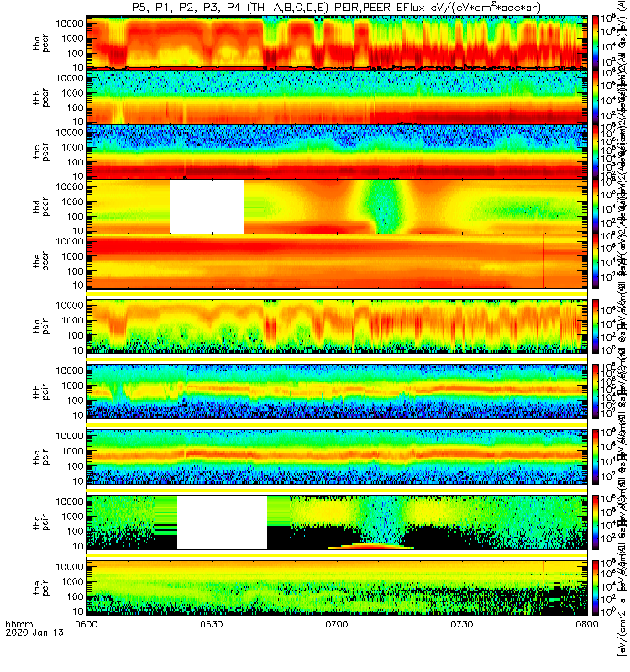Click the plot title starting with "P5, P1, P2"
630x672 pixels.
337,8
